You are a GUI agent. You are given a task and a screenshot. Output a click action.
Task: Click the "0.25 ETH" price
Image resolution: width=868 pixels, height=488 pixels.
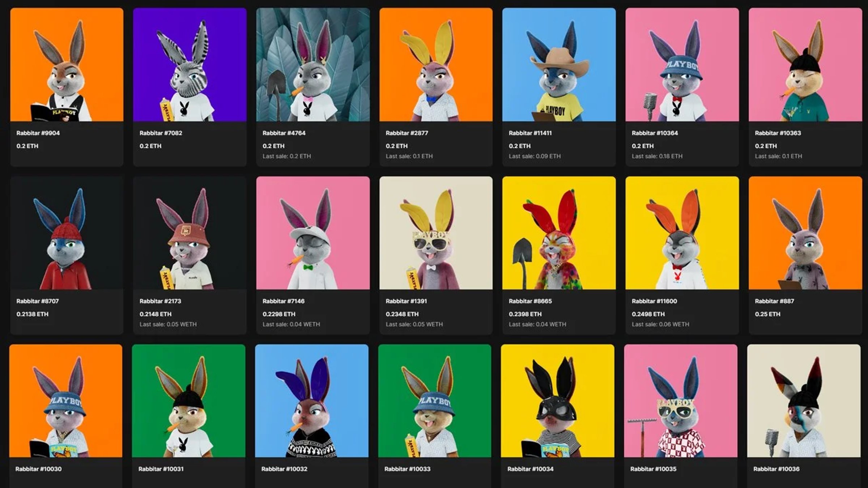coord(767,314)
